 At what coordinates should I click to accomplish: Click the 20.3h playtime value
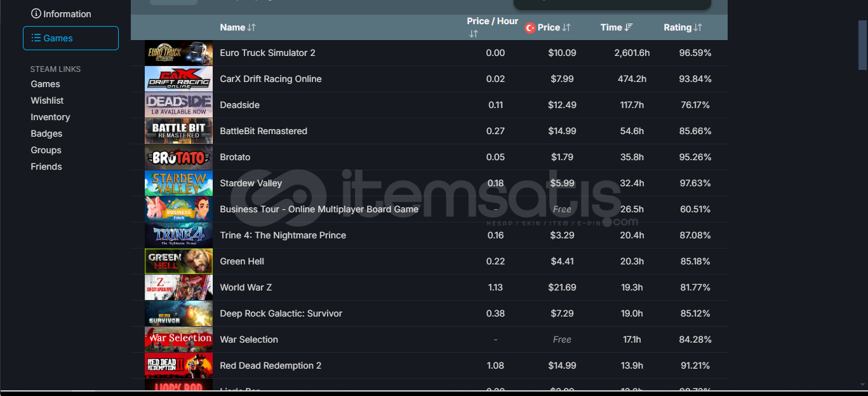pyautogui.click(x=632, y=261)
